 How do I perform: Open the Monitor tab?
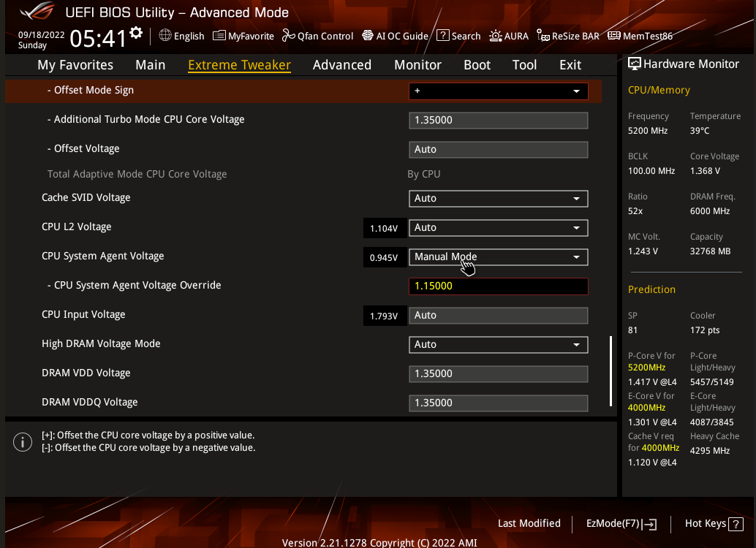417,65
